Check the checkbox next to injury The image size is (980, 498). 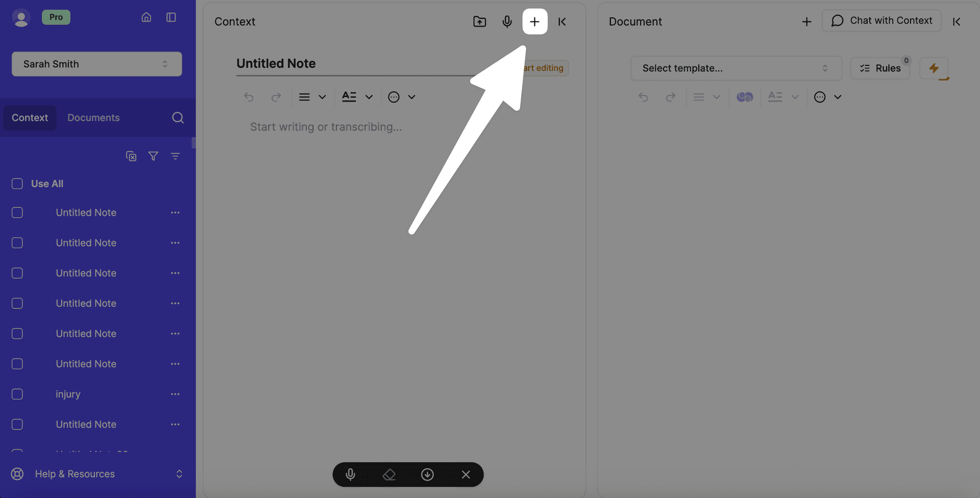pyautogui.click(x=17, y=394)
